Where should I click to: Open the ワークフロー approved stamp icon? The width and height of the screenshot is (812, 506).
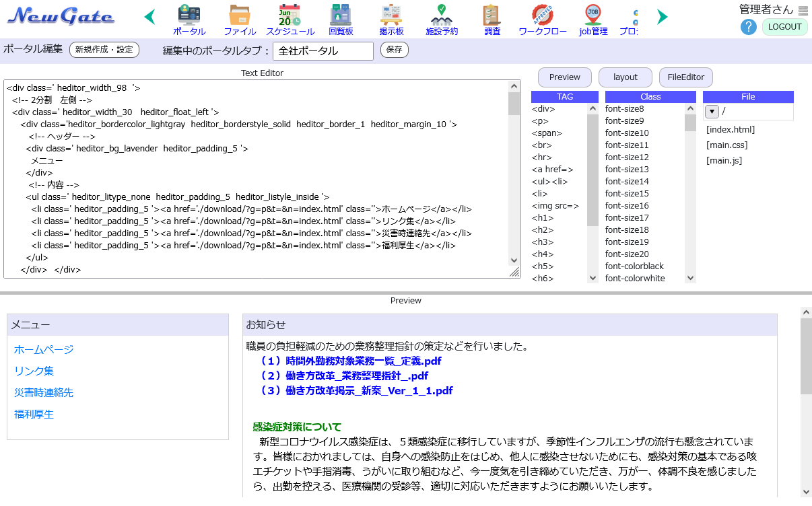tap(543, 15)
